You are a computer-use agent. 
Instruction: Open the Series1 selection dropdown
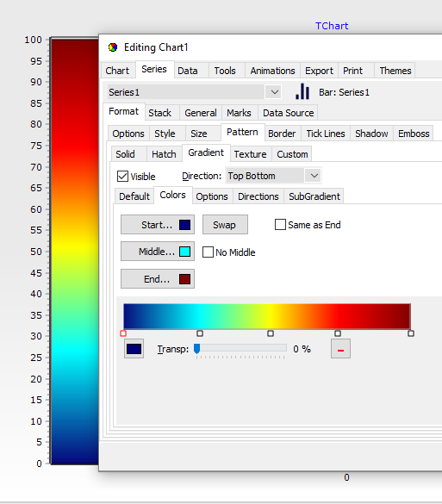(x=194, y=92)
